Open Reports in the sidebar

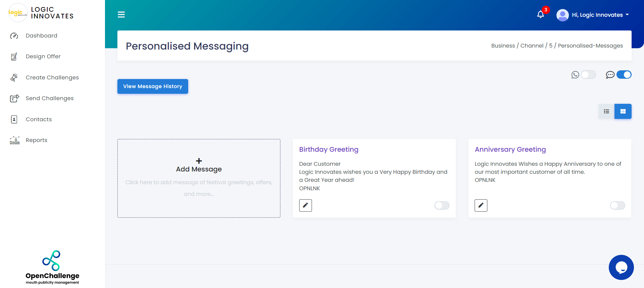(37, 140)
